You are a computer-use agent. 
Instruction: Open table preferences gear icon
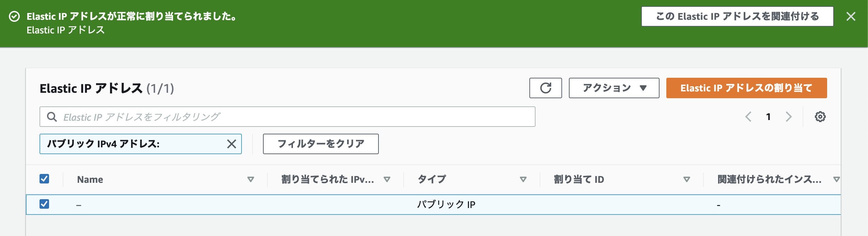point(820,117)
